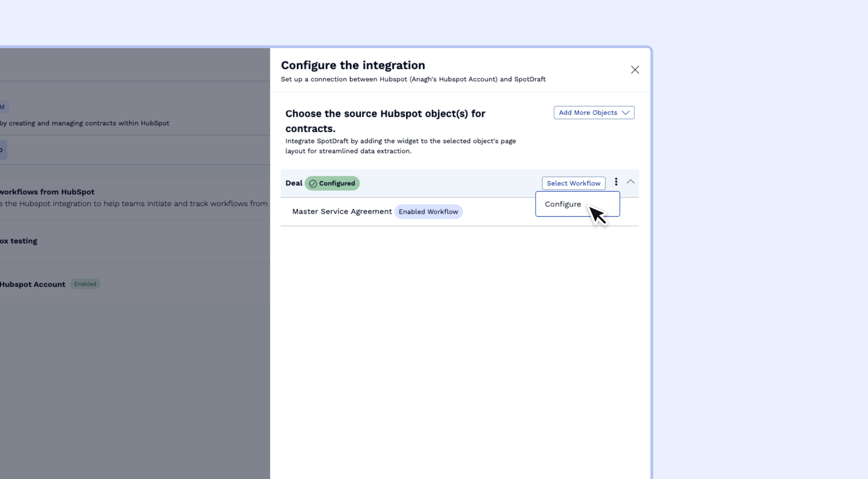Collapse the Deal section with the up chevron
The image size is (868, 479).
click(x=631, y=182)
